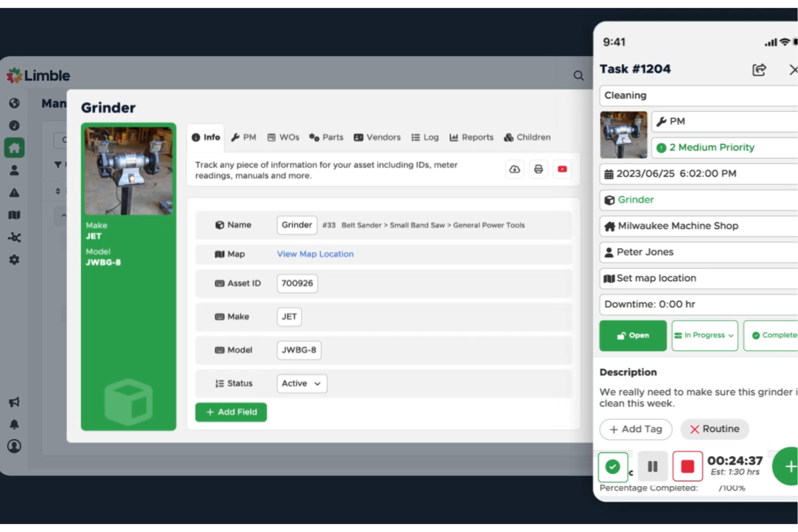The image size is (798, 532).
Task: Open the dashboard gauge sidebar icon
Action: (15, 126)
